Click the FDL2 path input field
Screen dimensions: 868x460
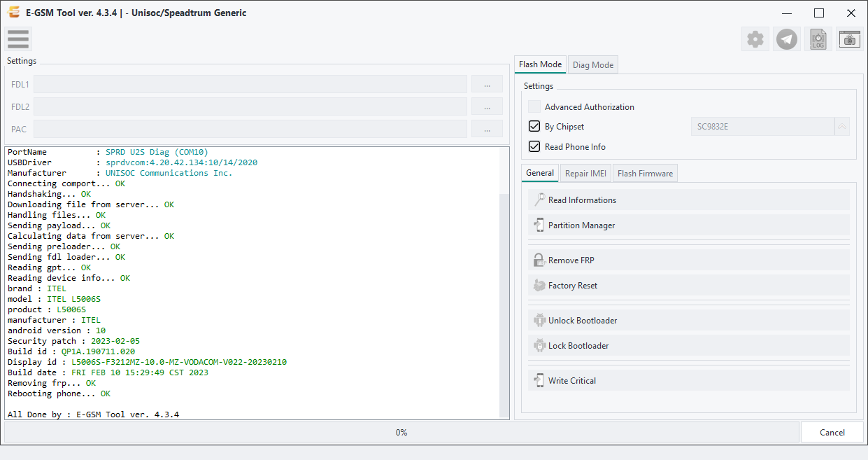click(x=250, y=106)
